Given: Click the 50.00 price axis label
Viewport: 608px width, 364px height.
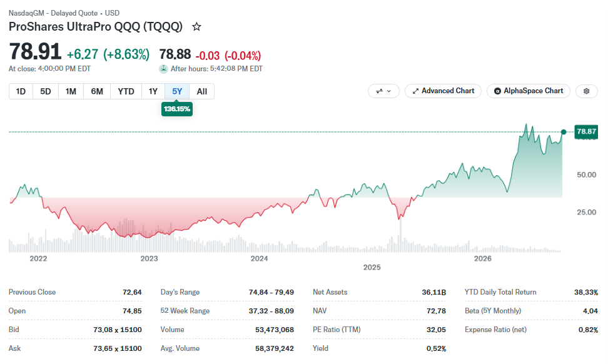Looking at the screenshot, I should tap(586, 175).
